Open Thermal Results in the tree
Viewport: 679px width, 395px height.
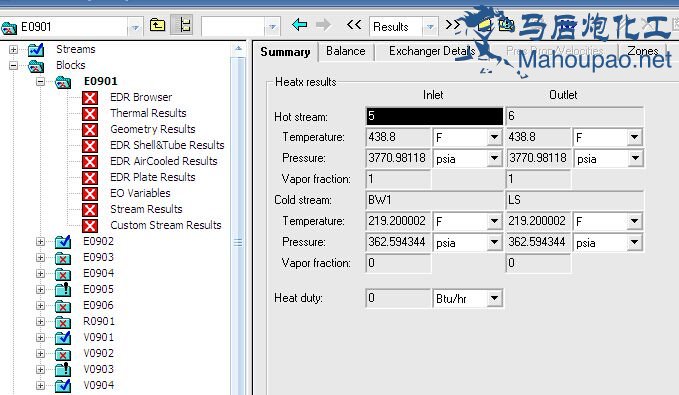148,113
